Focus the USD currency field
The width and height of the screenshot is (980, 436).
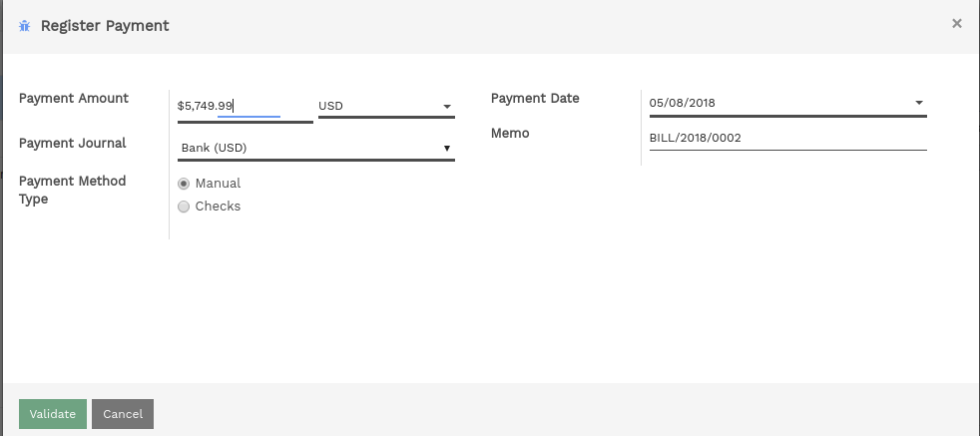(x=386, y=106)
